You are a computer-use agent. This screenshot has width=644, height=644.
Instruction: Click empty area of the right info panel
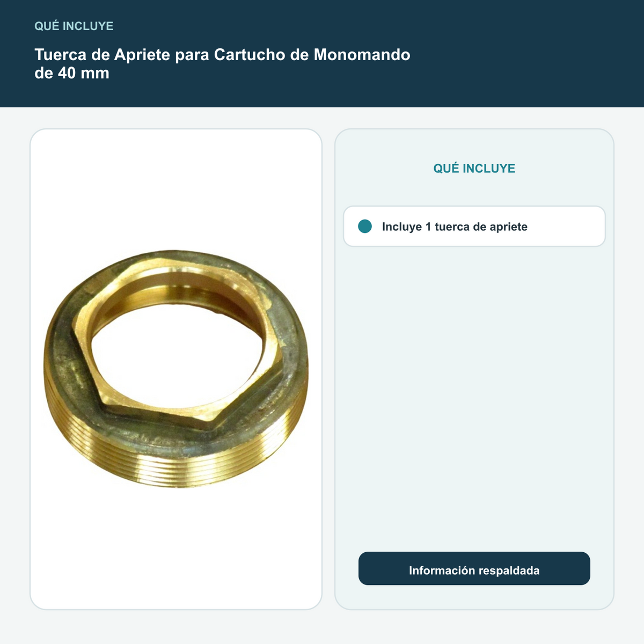click(x=474, y=397)
